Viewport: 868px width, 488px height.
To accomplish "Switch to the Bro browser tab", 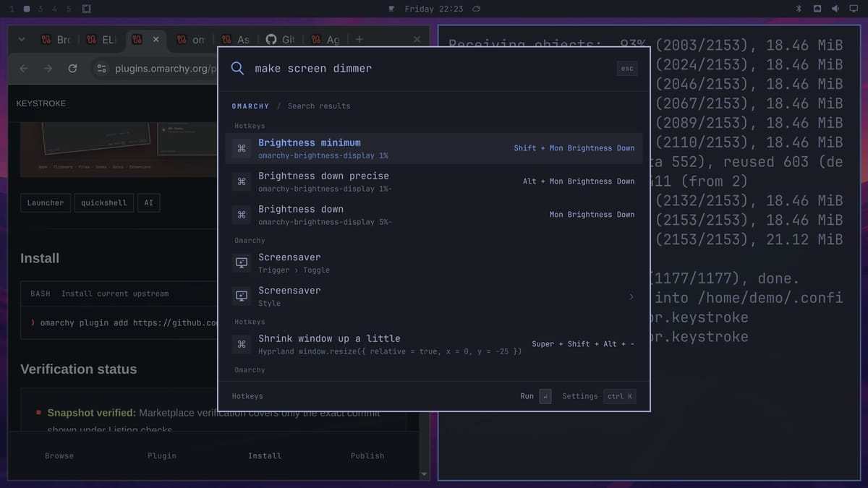I will (x=56, y=40).
